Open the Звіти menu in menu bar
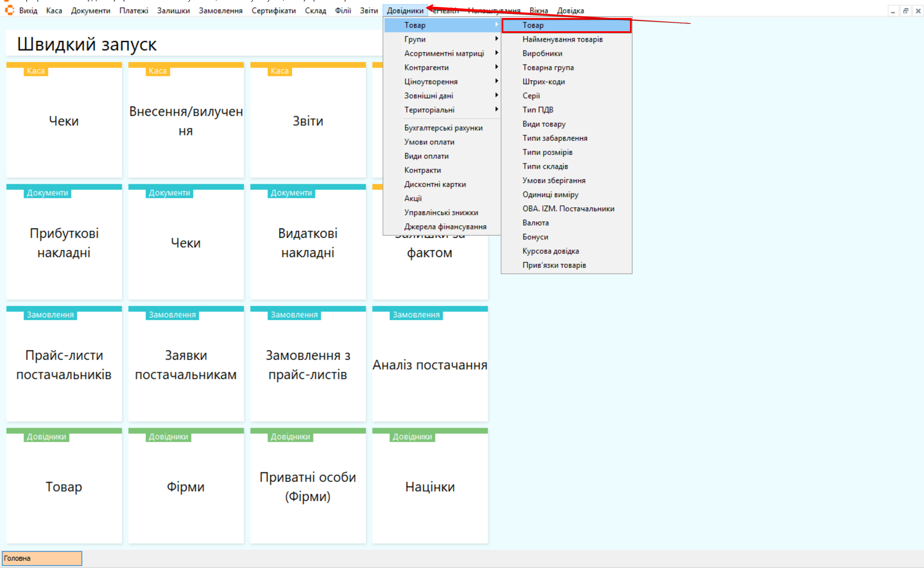Screen dimensions: 924x568 point(368,11)
